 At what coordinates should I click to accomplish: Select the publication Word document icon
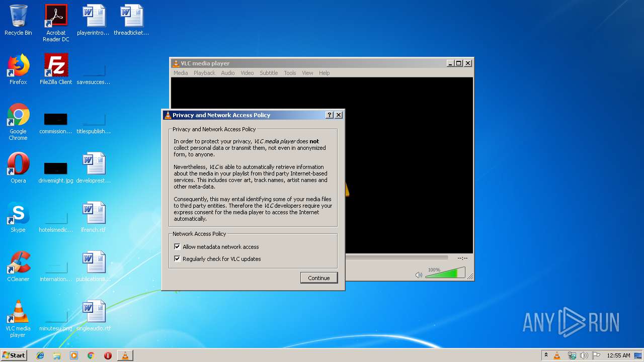point(94,266)
